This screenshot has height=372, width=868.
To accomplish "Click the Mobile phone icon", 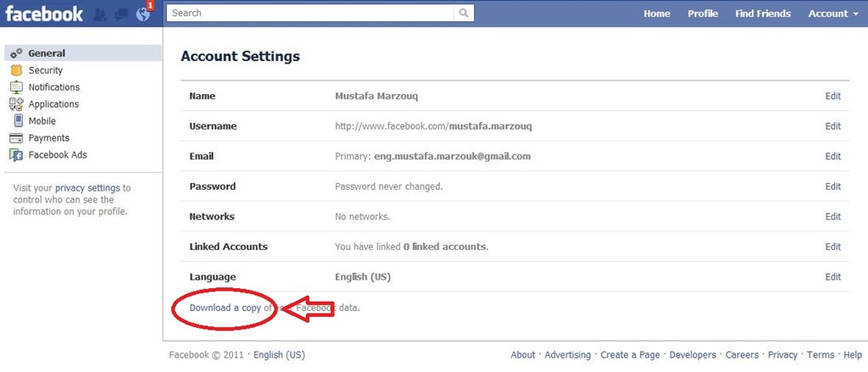I will [x=18, y=120].
